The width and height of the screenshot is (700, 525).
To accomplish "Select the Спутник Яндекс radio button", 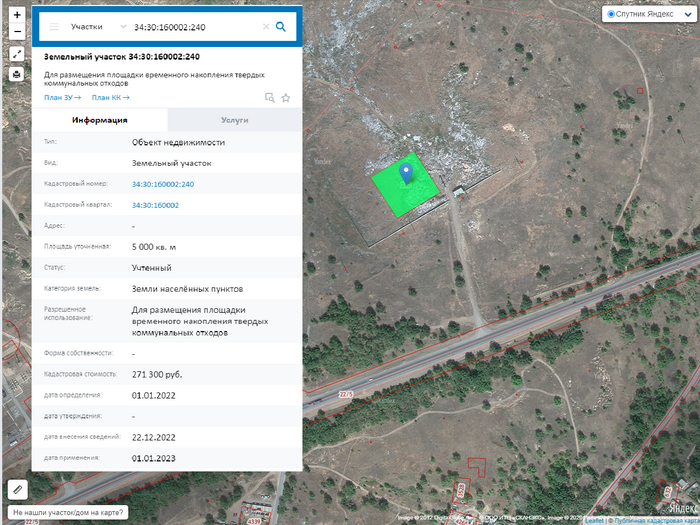I will click(612, 13).
